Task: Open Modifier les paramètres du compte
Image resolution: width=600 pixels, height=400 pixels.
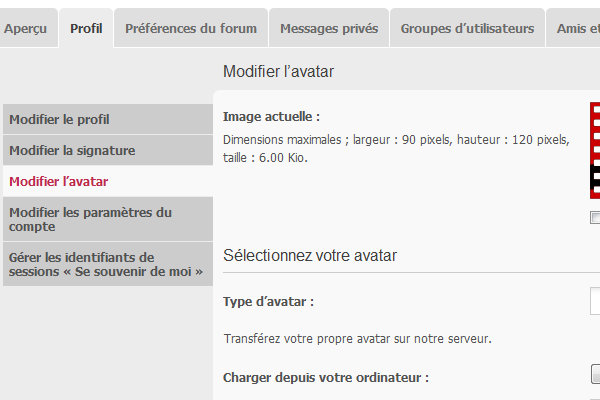Action: [90, 219]
